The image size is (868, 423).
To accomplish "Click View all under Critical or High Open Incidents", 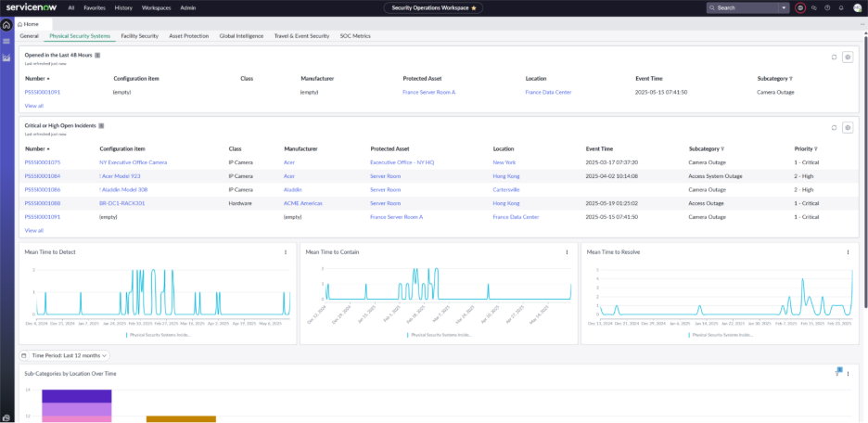I will tap(33, 230).
